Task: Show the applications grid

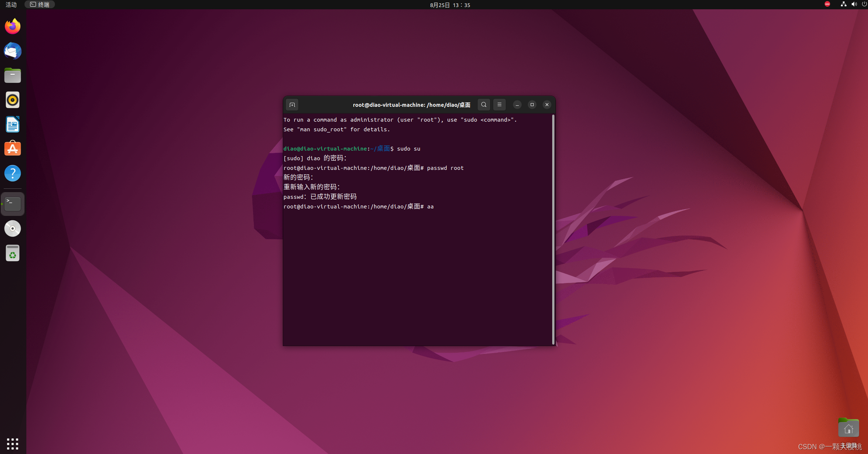Action: click(13, 444)
